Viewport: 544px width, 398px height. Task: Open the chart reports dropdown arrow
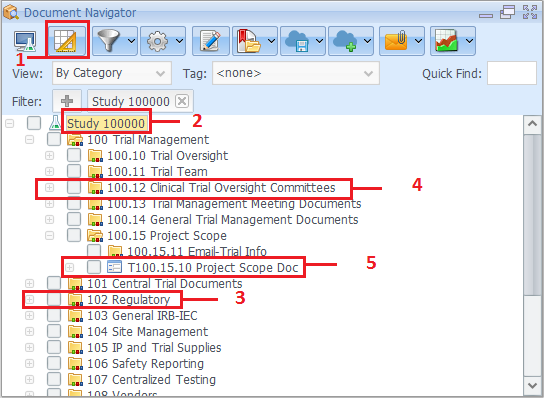tap(469, 41)
